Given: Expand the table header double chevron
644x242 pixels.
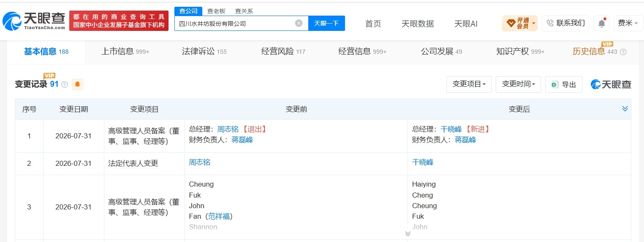Looking at the screenshot, I should [625, 109].
